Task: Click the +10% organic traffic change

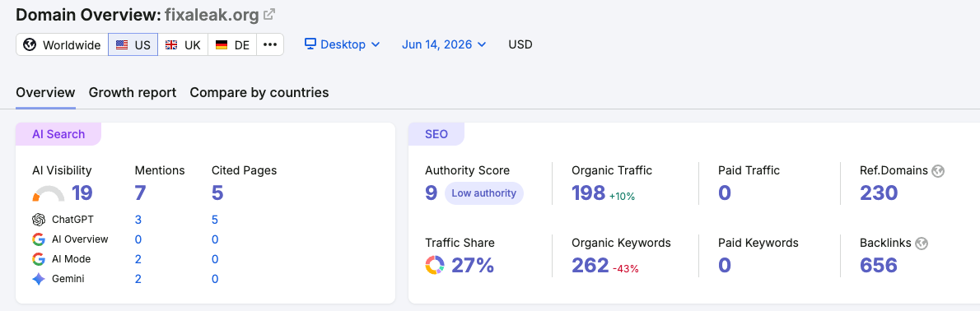Action: (x=623, y=196)
